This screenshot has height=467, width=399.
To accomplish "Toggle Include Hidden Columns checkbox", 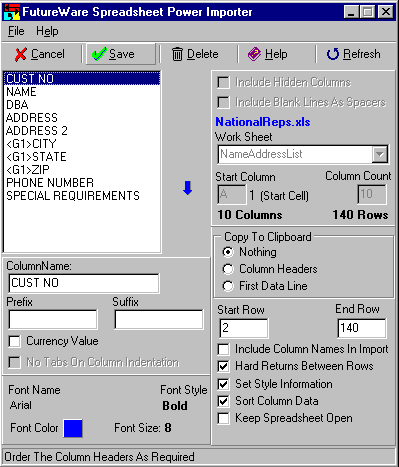I will (223, 82).
